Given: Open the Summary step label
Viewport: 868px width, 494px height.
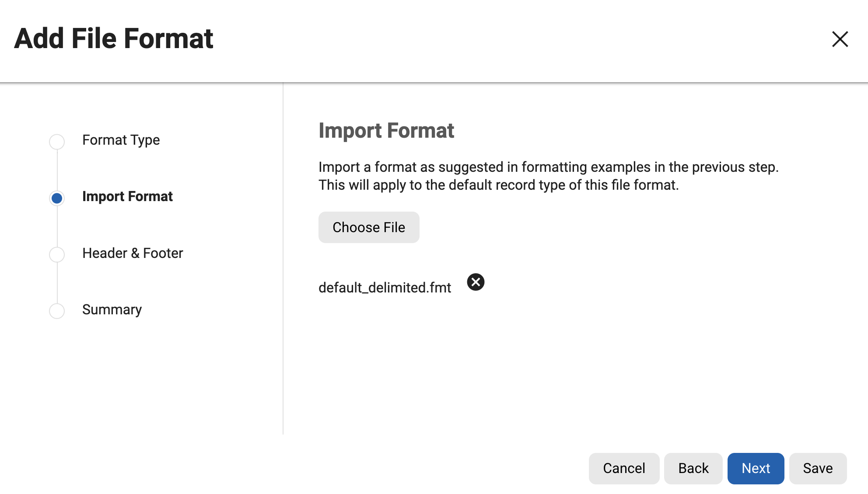Looking at the screenshot, I should (x=112, y=310).
